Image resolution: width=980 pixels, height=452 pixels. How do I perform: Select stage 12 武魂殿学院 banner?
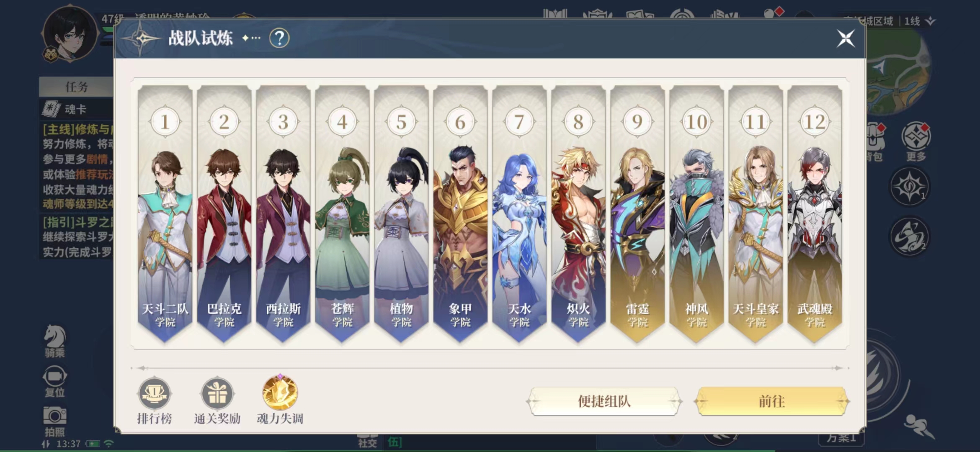click(815, 214)
